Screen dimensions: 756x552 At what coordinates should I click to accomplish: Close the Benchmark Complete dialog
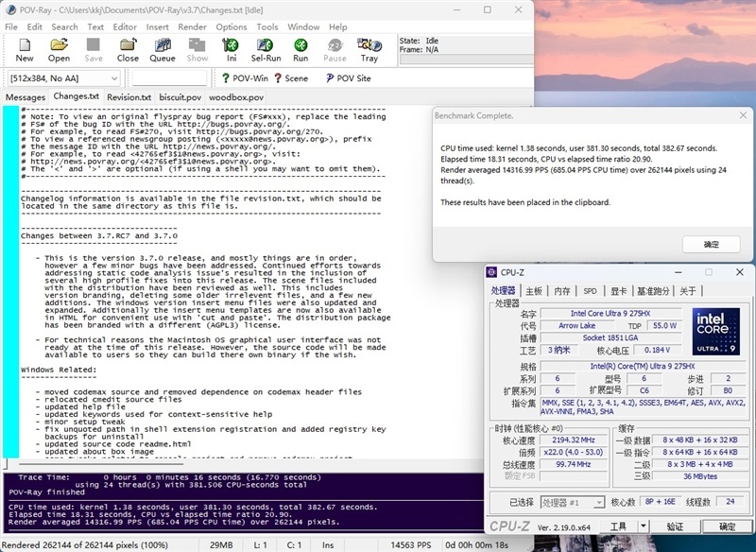[x=743, y=115]
